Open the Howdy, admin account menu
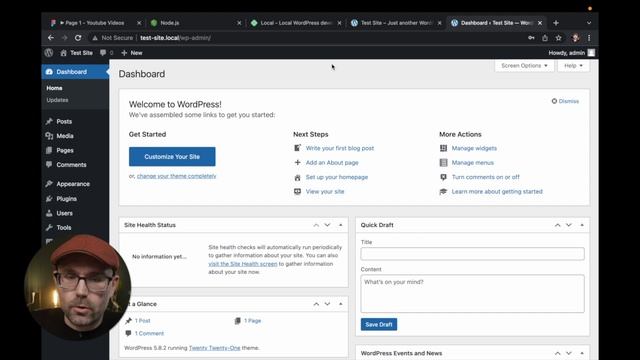The height and width of the screenshot is (360, 640). (x=571, y=53)
